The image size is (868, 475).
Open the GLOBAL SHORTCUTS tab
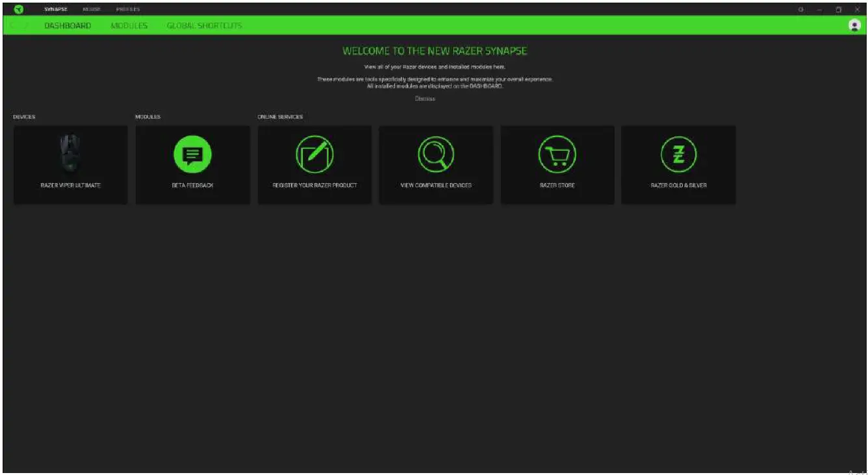click(x=204, y=25)
